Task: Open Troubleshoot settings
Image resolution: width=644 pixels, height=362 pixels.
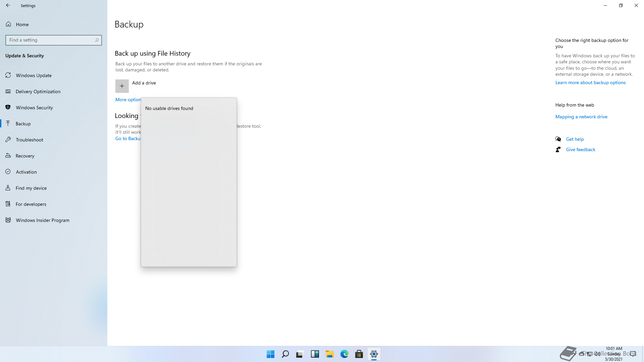Action: [54, 140]
